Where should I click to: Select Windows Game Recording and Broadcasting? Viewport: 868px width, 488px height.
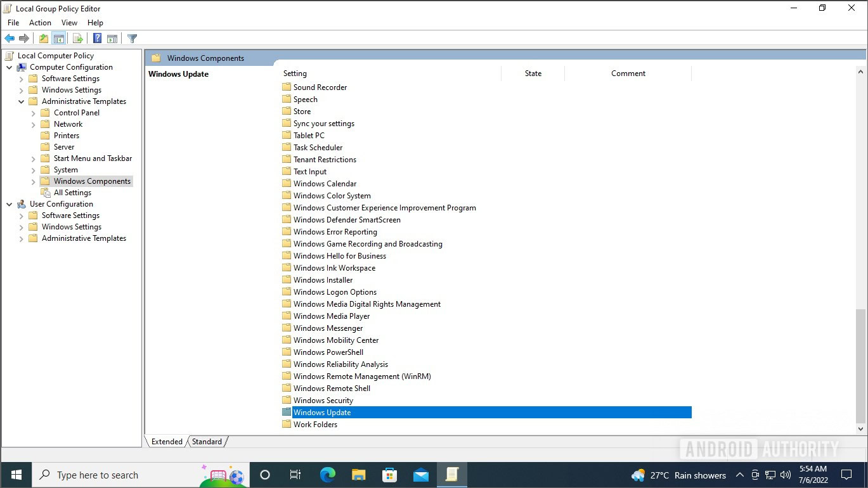tap(368, 244)
